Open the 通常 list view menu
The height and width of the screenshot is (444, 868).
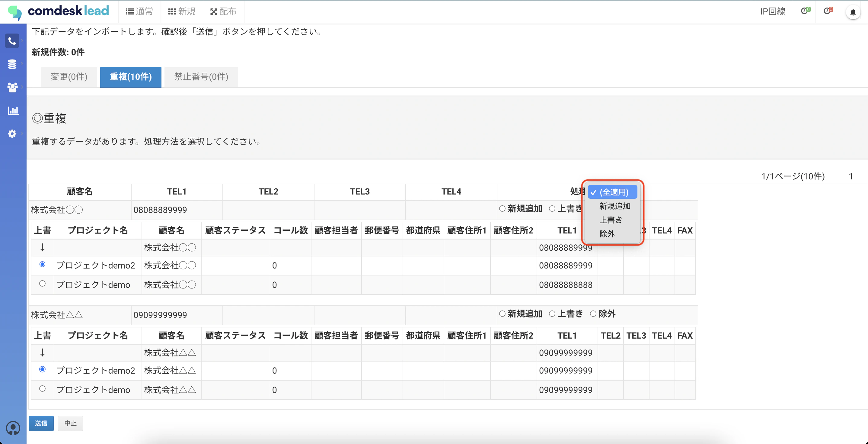coord(139,12)
